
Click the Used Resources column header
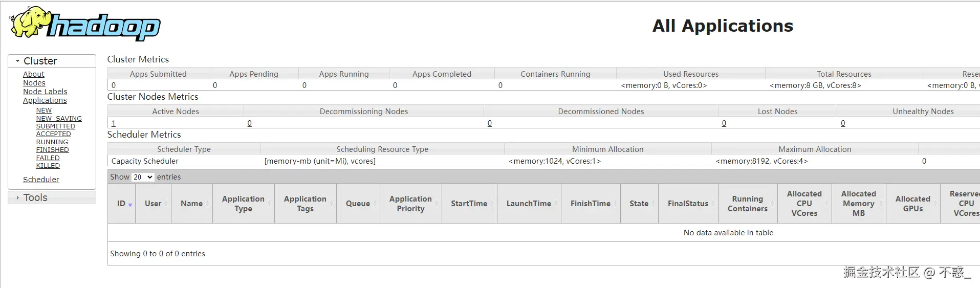[691, 74]
